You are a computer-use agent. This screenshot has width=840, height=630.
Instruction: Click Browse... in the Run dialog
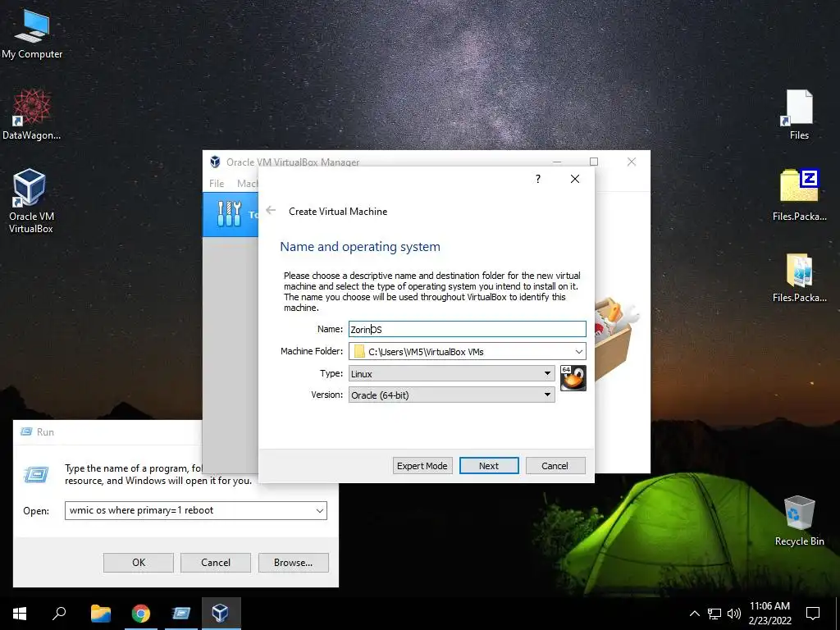[x=293, y=563]
